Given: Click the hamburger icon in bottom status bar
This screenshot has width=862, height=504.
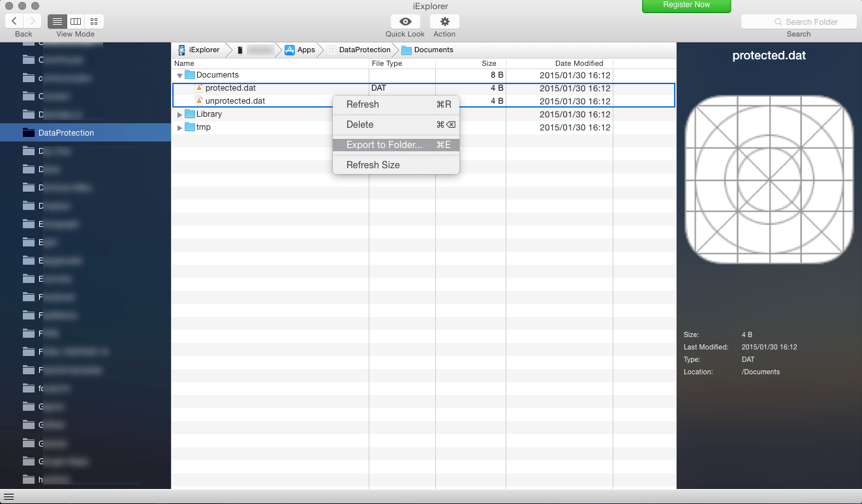Looking at the screenshot, I should 8,497.
